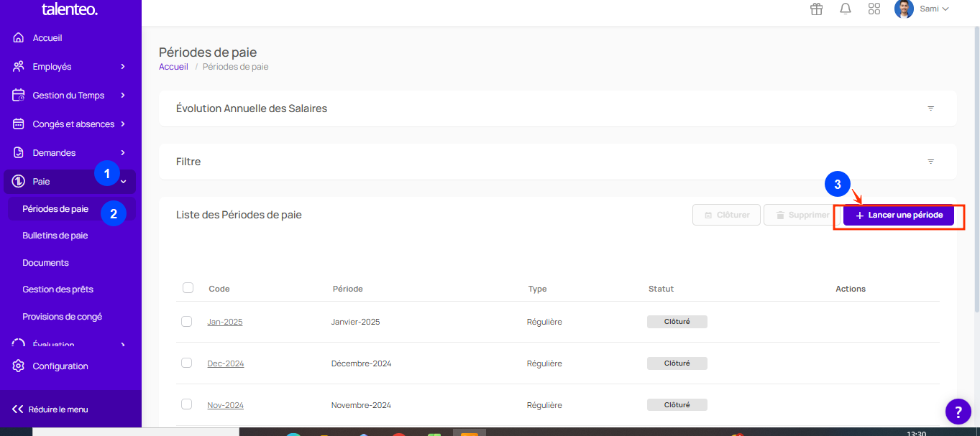Click the Réduire le menu double-arrow icon

pyautogui.click(x=18, y=409)
